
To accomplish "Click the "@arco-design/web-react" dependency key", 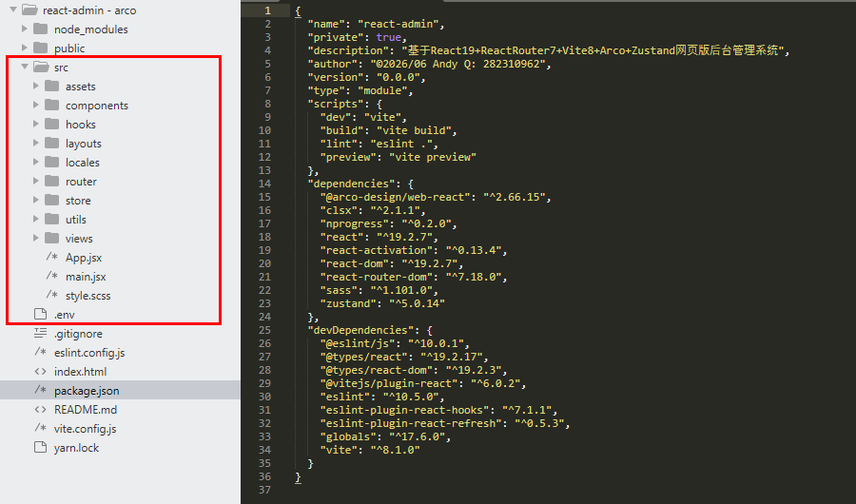I will tap(395, 197).
